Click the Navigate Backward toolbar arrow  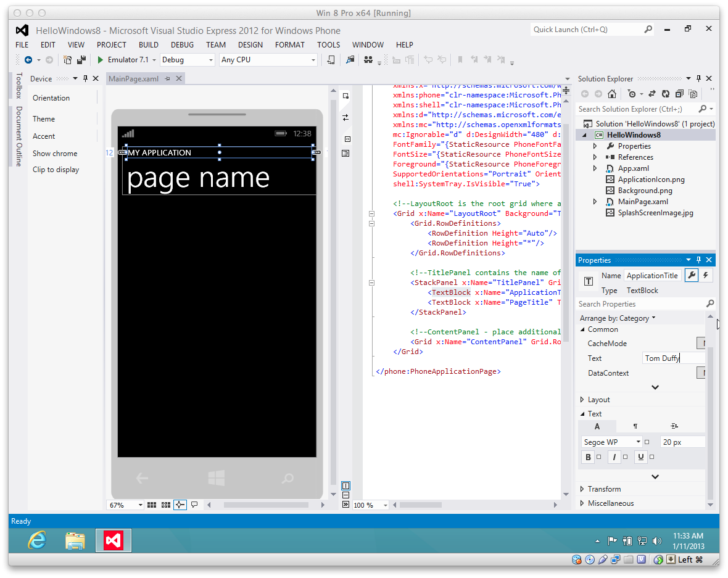click(28, 60)
